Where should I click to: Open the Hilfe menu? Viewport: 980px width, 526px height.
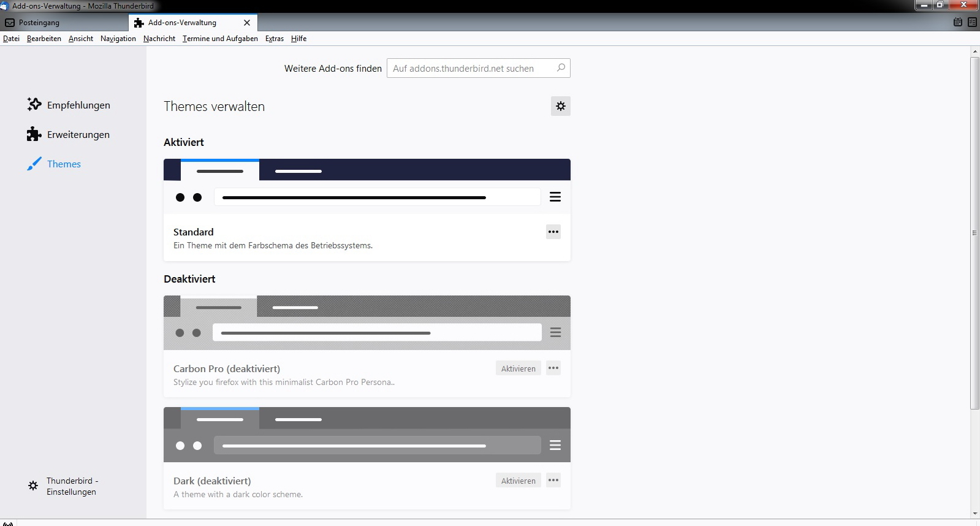(299, 39)
